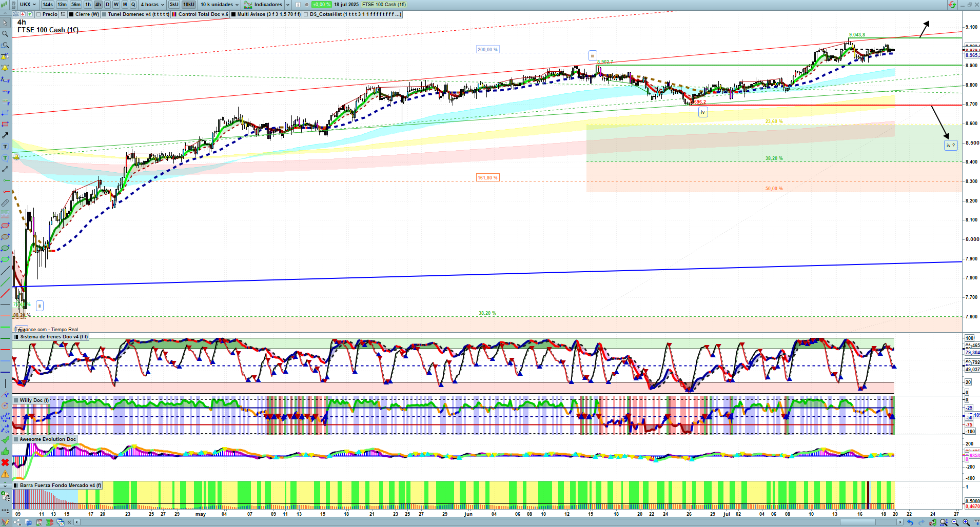This screenshot has height=527, width=980.
Task: Toggle the Cierre (W) indicator visibility
Action: click(72, 14)
